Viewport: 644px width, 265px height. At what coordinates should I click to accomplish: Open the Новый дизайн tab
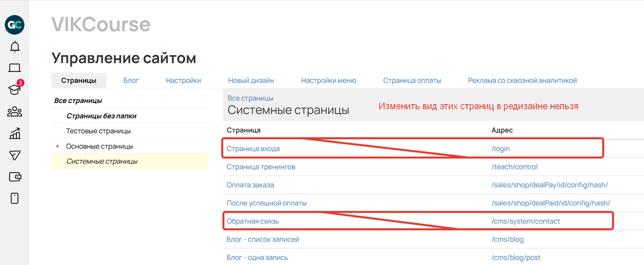coord(251,80)
